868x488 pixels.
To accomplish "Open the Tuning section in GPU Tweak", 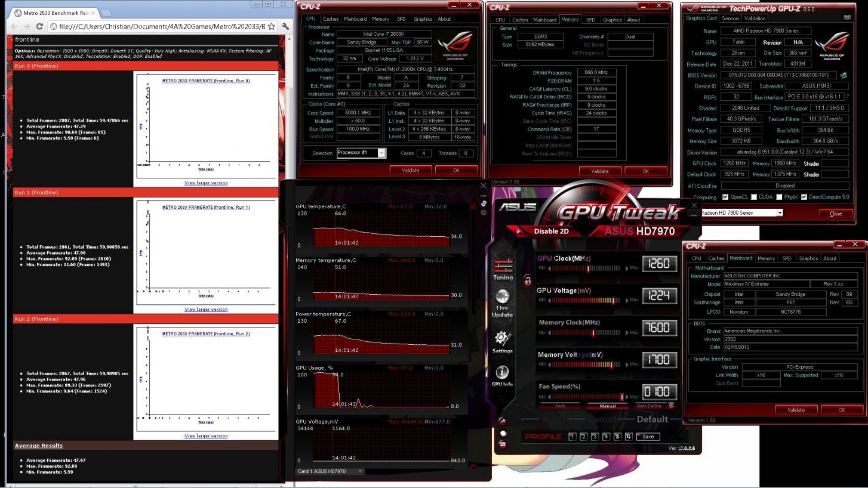I will click(x=503, y=269).
